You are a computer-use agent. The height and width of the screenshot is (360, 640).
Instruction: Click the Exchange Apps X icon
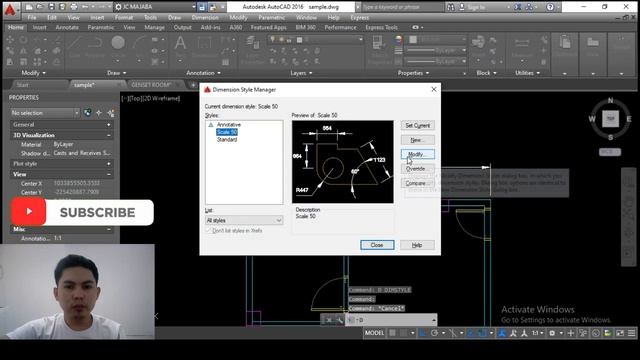518,7
